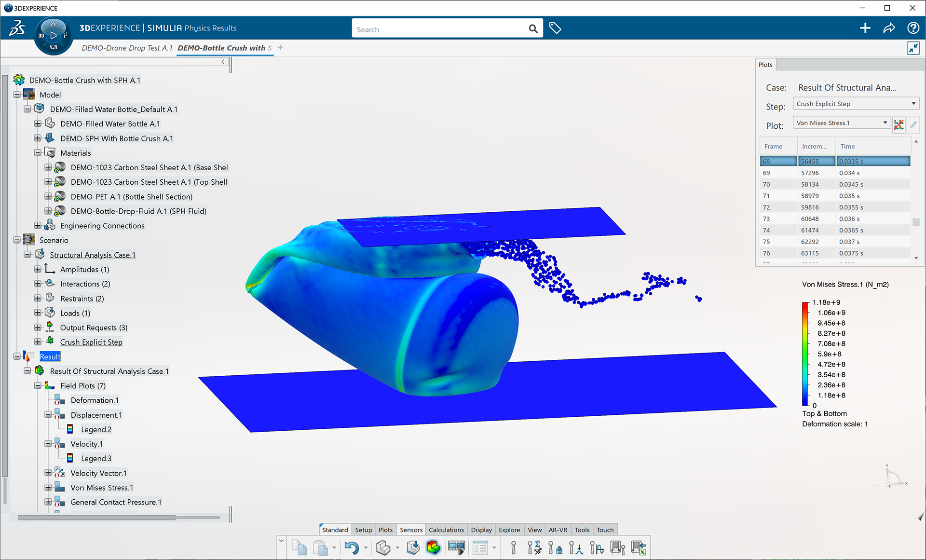The image size is (926, 560).
Task: Select the Crush Explicit Step link in tree
Action: 91,342
